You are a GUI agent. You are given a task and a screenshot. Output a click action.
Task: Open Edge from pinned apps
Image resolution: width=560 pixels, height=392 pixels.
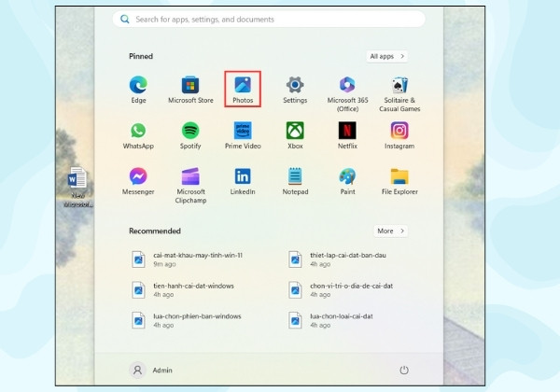tap(138, 90)
